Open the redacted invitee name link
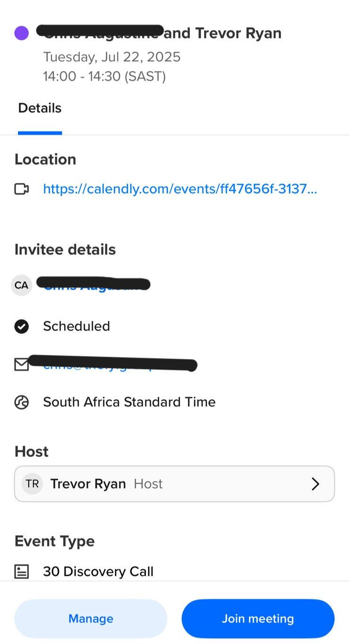This screenshot has width=349, height=644. click(93, 285)
